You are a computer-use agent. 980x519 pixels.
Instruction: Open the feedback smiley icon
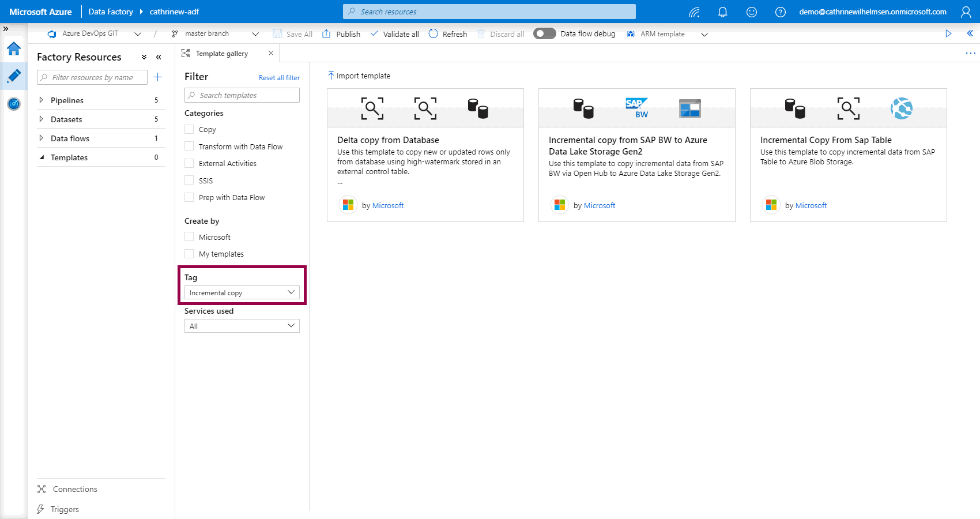click(751, 11)
